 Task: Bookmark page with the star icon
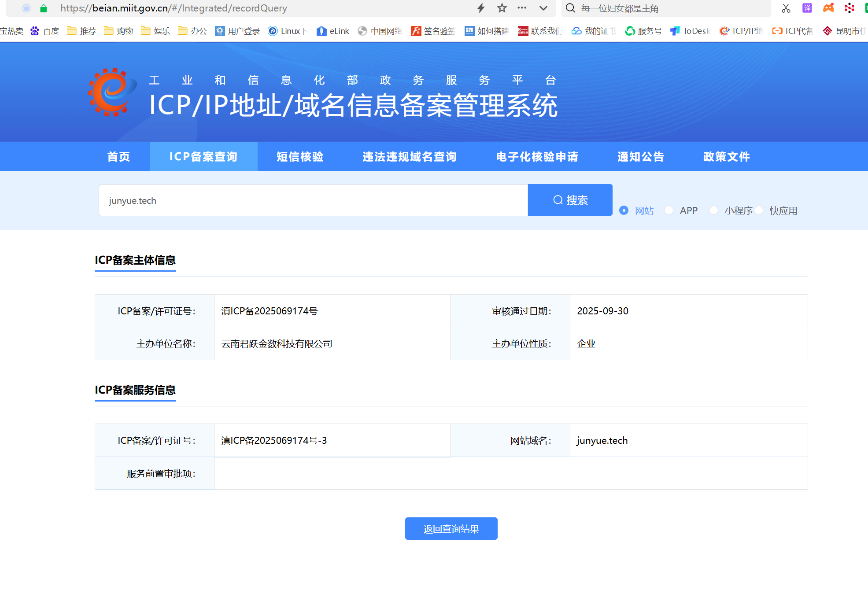point(502,8)
